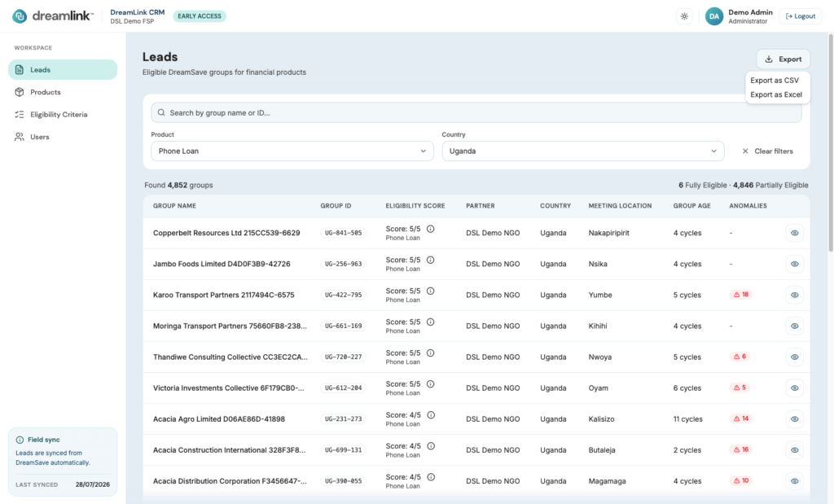
Task: Click the Logout button
Action: 801,16
